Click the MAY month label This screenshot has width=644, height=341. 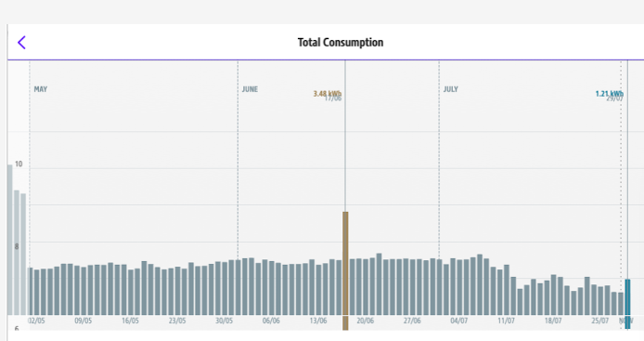pos(40,89)
